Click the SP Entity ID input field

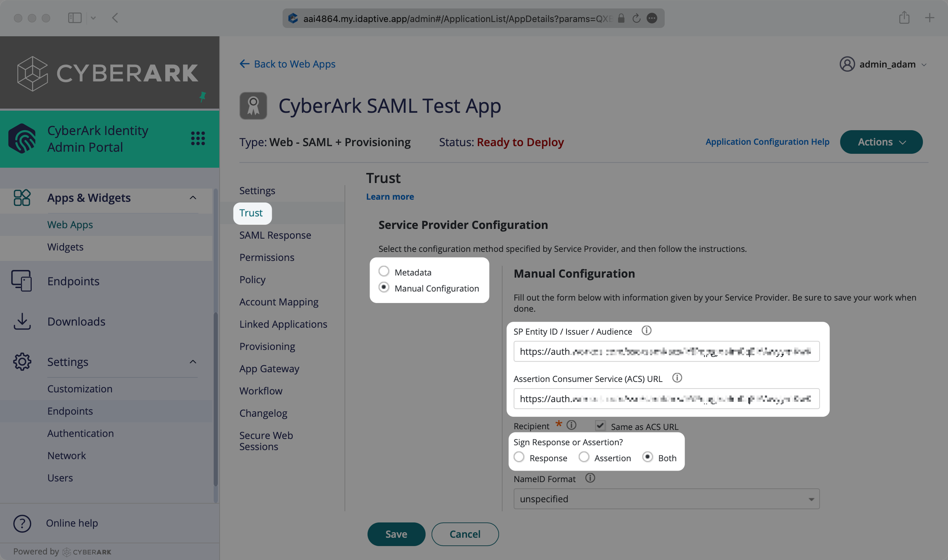[x=666, y=351]
